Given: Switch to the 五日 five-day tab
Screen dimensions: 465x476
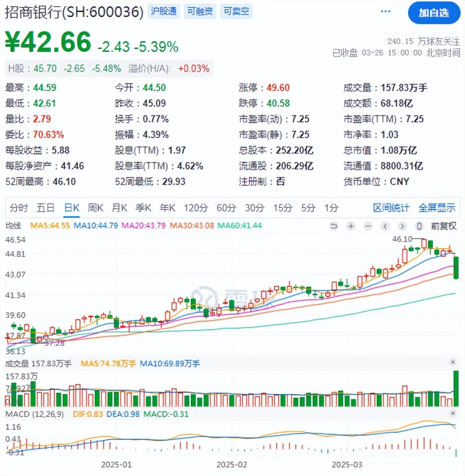Looking at the screenshot, I should coord(45,208).
